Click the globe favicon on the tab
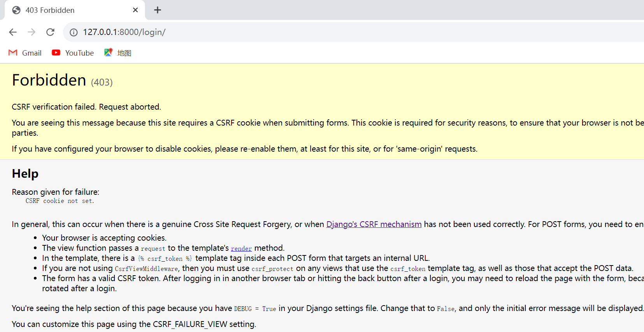Screen dimensions: 644x332 pyautogui.click(x=16, y=10)
